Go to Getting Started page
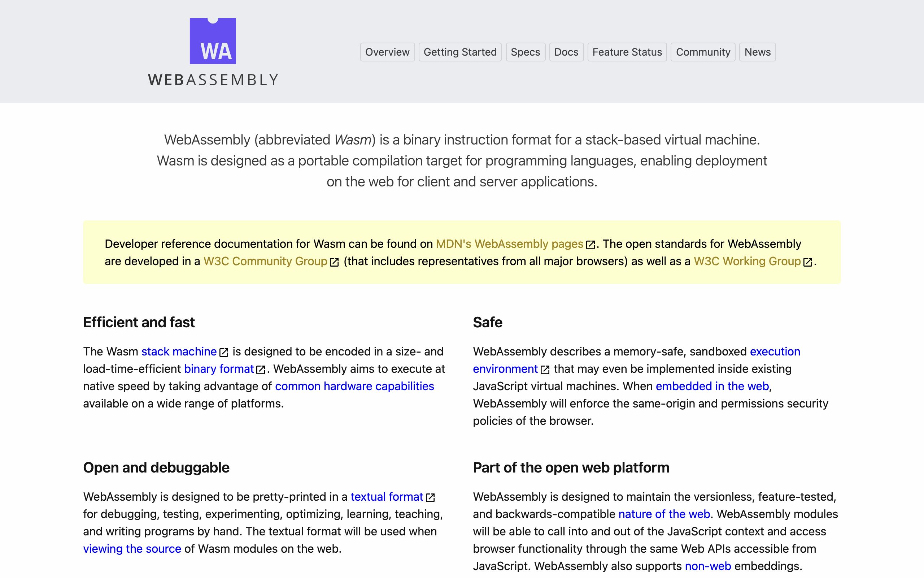 (460, 52)
